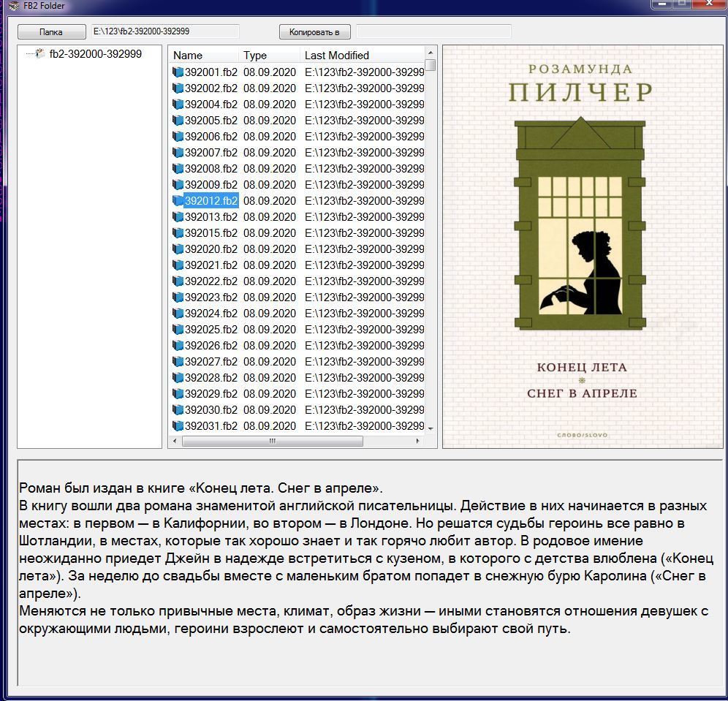Image resolution: width=728 pixels, height=701 pixels.
Task: Select file name 392002.fb2
Action: click(x=211, y=88)
